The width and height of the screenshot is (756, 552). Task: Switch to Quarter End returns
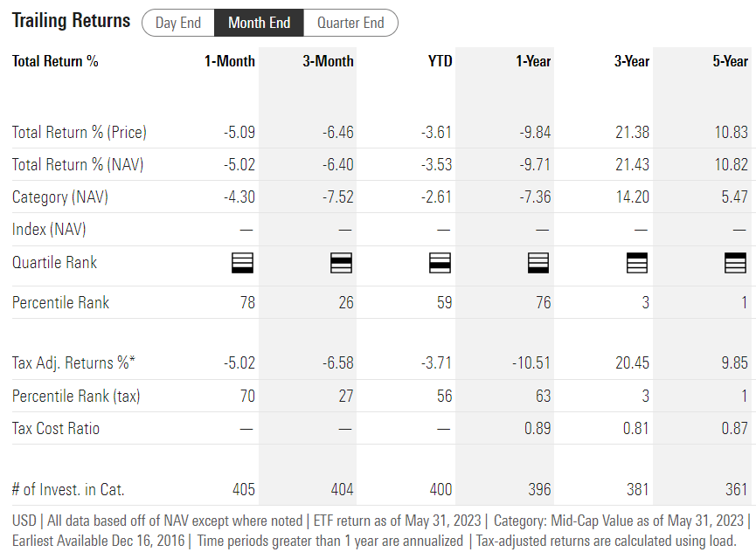(x=350, y=23)
